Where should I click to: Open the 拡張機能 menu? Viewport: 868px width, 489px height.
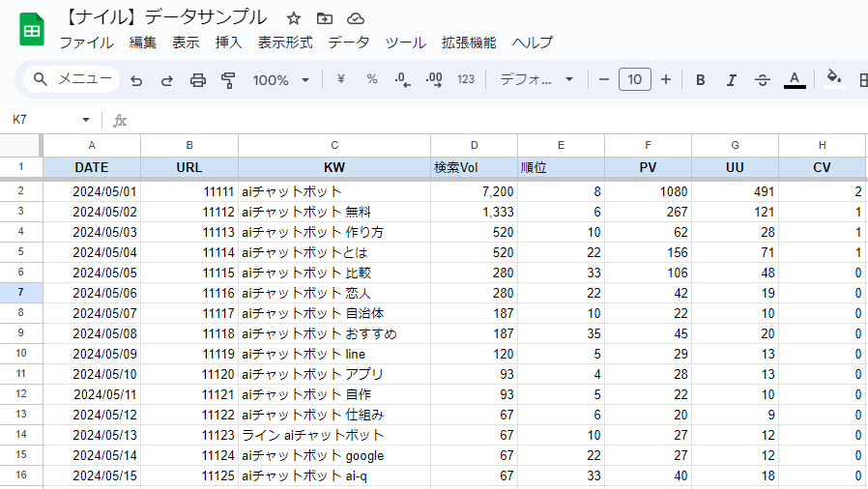469,43
